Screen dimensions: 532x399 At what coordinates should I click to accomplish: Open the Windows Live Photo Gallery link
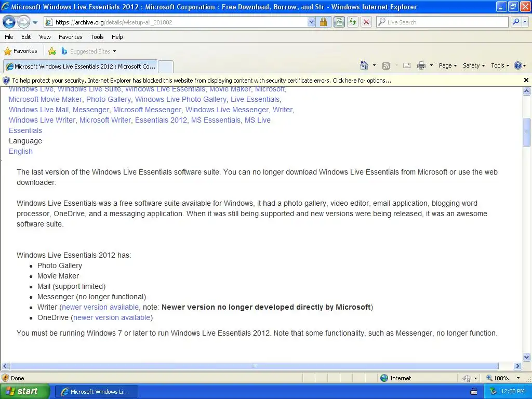click(180, 99)
